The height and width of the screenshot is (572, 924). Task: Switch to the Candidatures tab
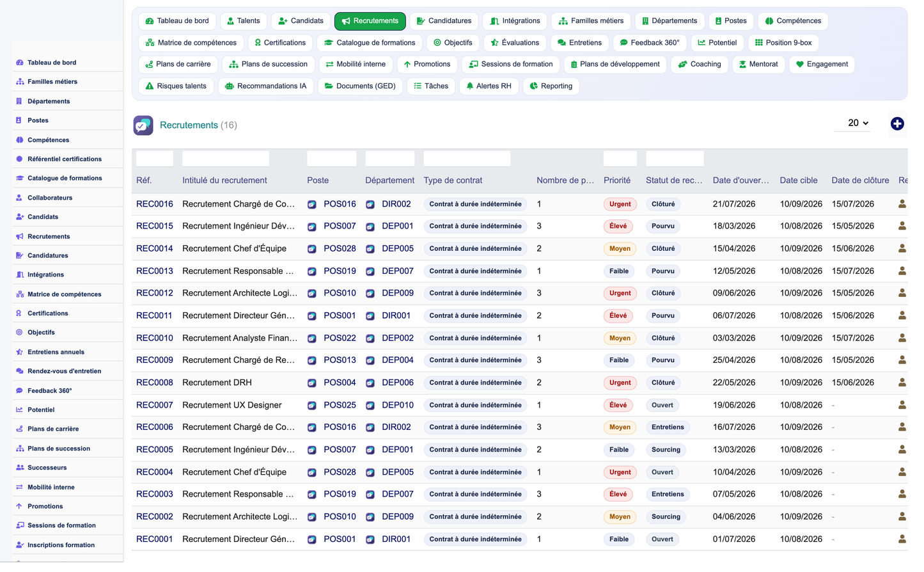tap(444, 21)
